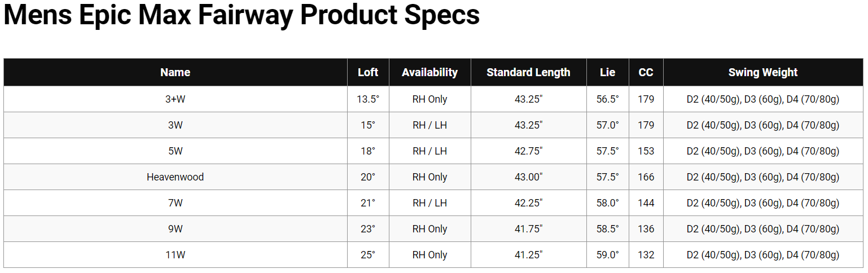The width and height of the screenshot is (868, 273).
Task: Select the 166 CC value
Action: (x=646, y=177)
